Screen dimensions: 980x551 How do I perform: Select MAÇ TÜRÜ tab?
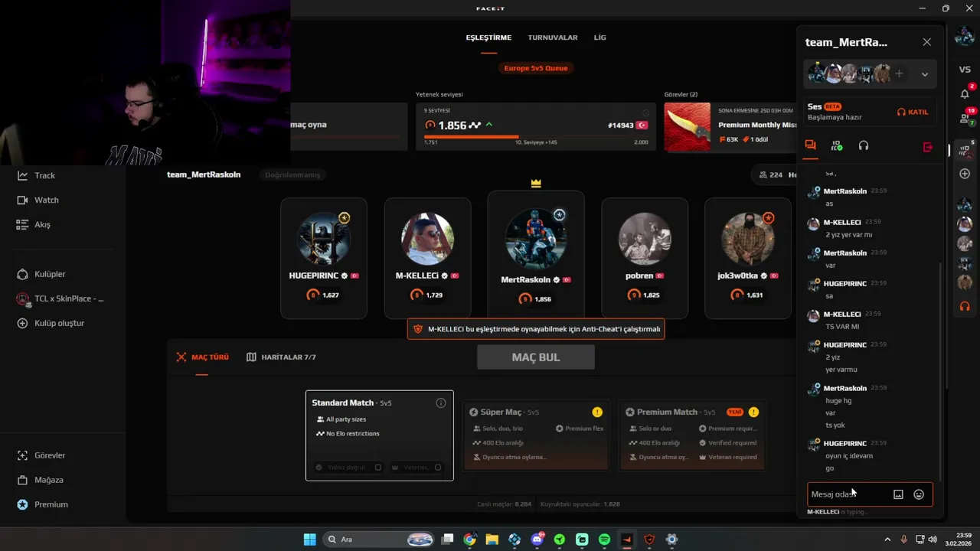[x=202, y=357]
